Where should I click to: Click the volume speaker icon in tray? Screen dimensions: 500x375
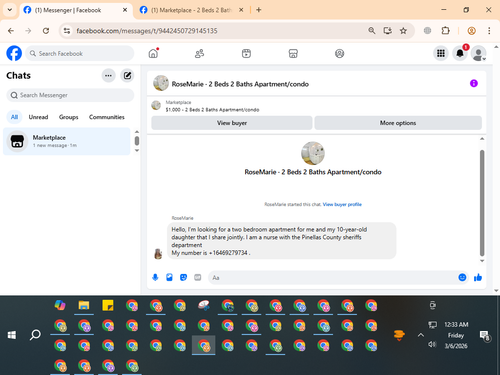(x=432, y=344)
